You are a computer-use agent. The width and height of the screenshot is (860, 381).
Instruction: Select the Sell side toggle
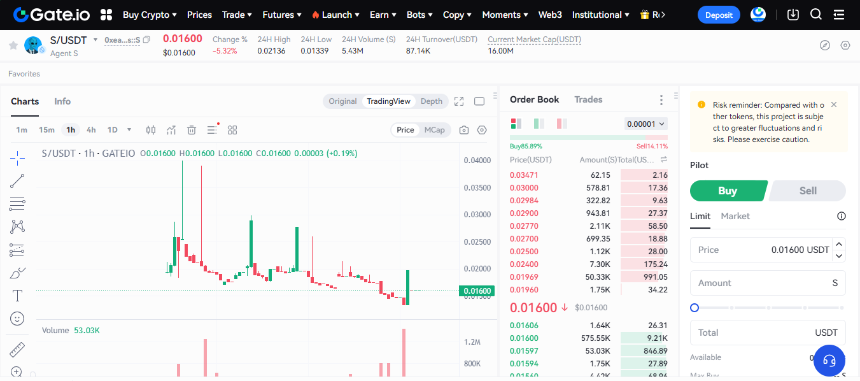tap(807, 191)
